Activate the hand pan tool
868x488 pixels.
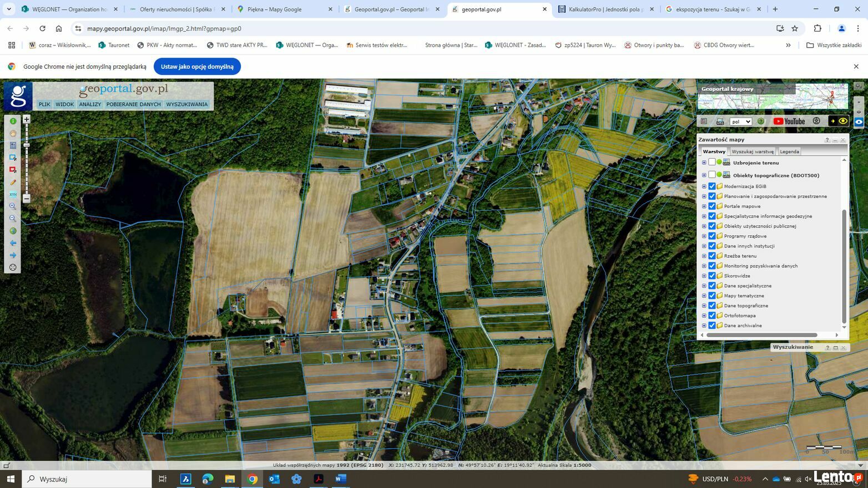[x=13, y=133]
